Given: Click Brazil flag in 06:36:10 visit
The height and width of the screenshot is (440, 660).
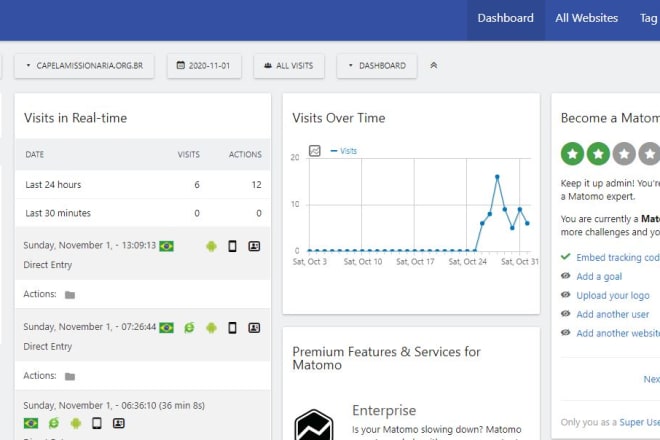Looking at the screenshot, I should [x=31, y=423].
